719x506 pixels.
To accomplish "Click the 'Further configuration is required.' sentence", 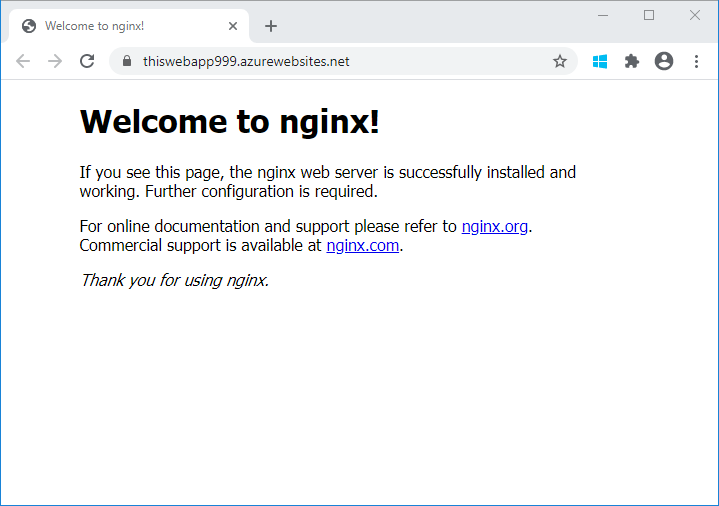I will pos(261,191).
